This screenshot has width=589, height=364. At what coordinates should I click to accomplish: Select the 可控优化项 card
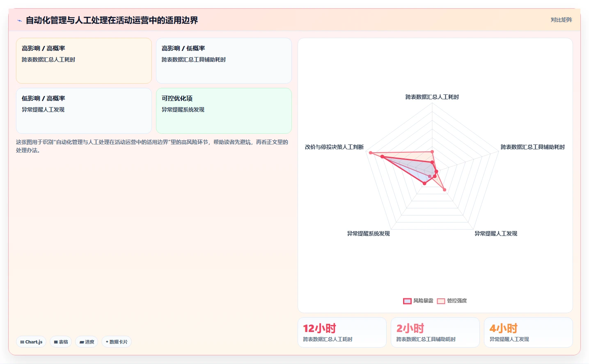point(224,111)
